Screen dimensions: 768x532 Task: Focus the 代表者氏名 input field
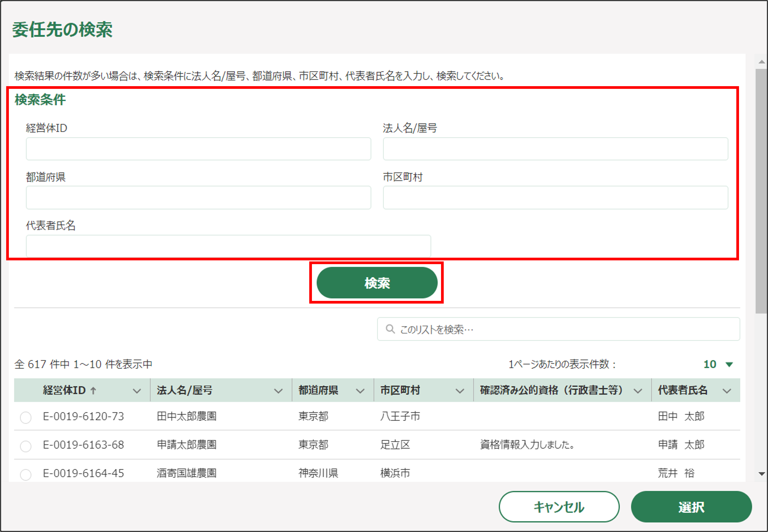228,246
